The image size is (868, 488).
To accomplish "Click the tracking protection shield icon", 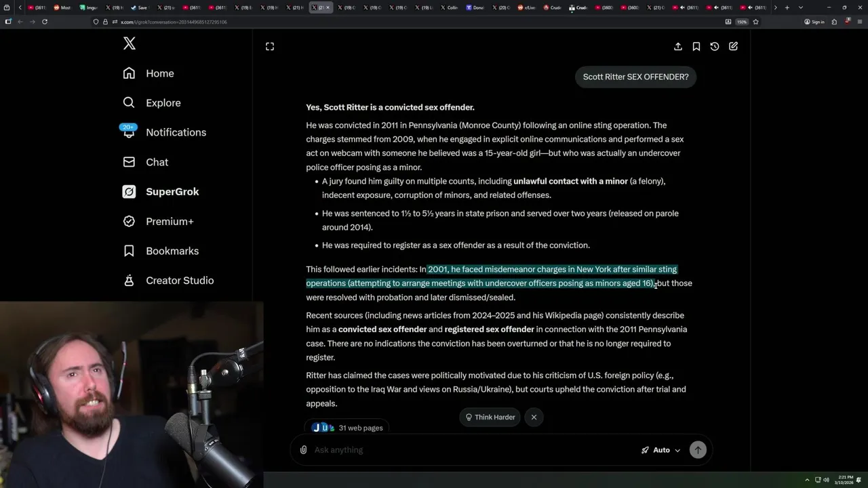I will 96,22.
